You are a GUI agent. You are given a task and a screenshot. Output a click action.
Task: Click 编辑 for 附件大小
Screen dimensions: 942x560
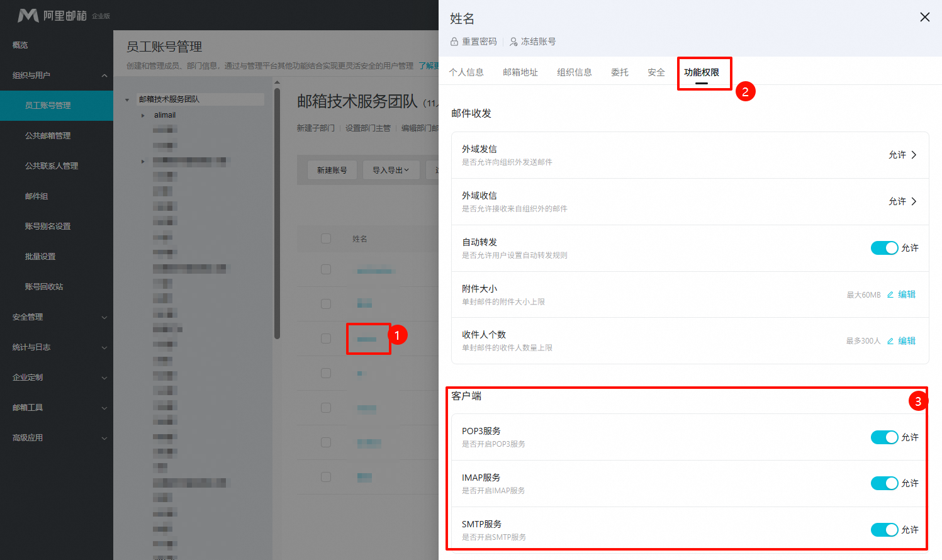[907, 294]
